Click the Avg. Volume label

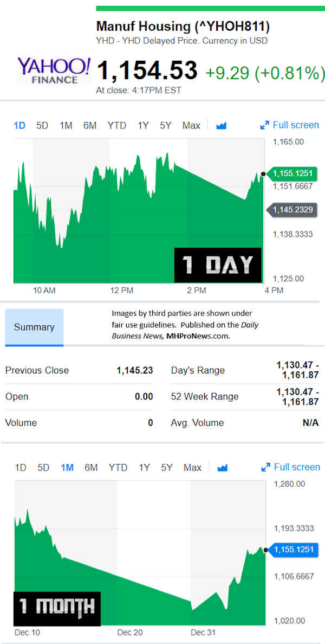197,423
